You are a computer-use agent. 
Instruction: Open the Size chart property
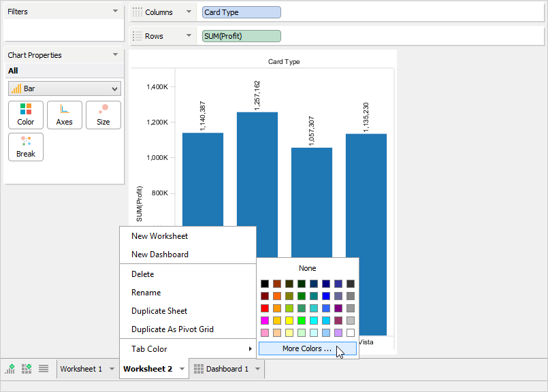[x=103, y=115]
